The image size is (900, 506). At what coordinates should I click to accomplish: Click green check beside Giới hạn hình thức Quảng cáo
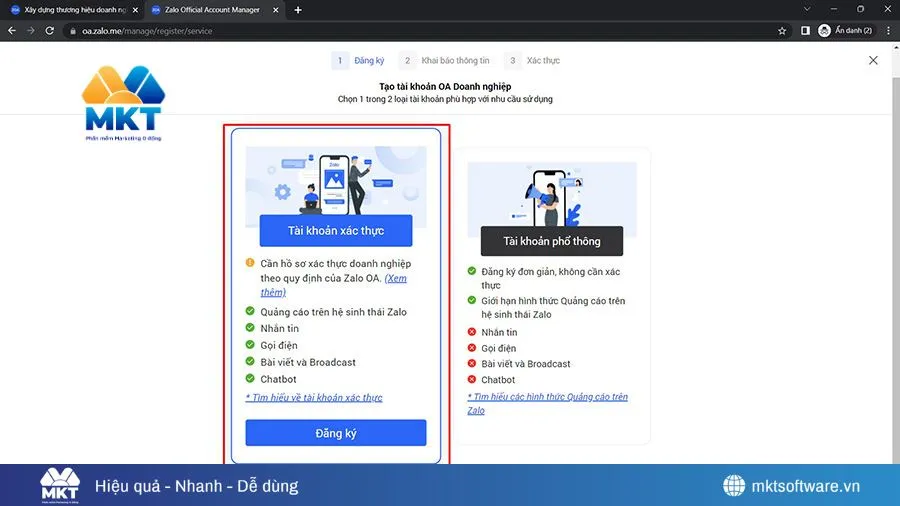pos(472,300)
